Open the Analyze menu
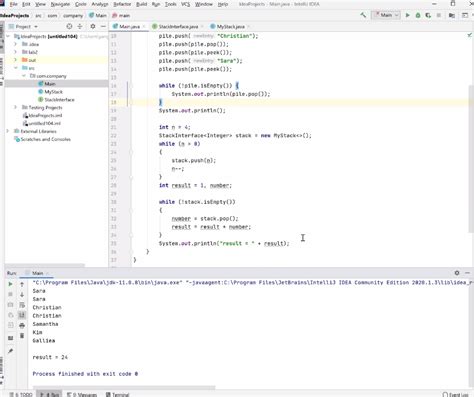 (100, 4)
